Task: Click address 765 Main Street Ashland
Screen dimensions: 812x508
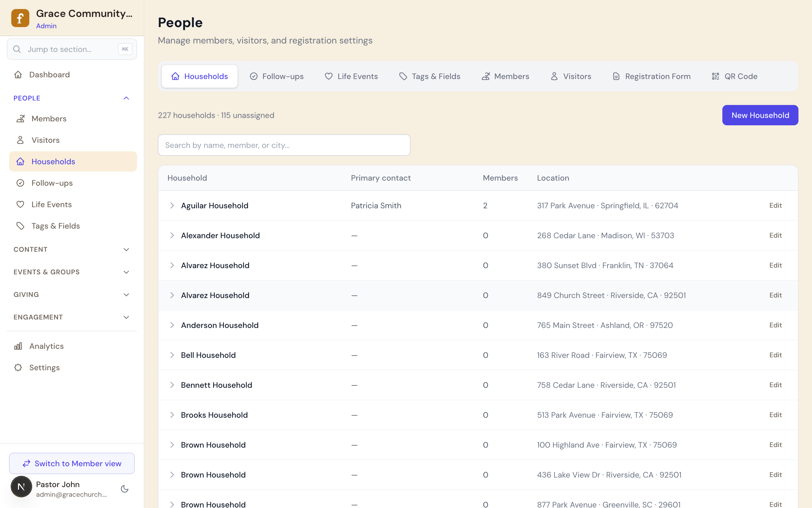Action: pyautogui.click(x=605, y=325)
